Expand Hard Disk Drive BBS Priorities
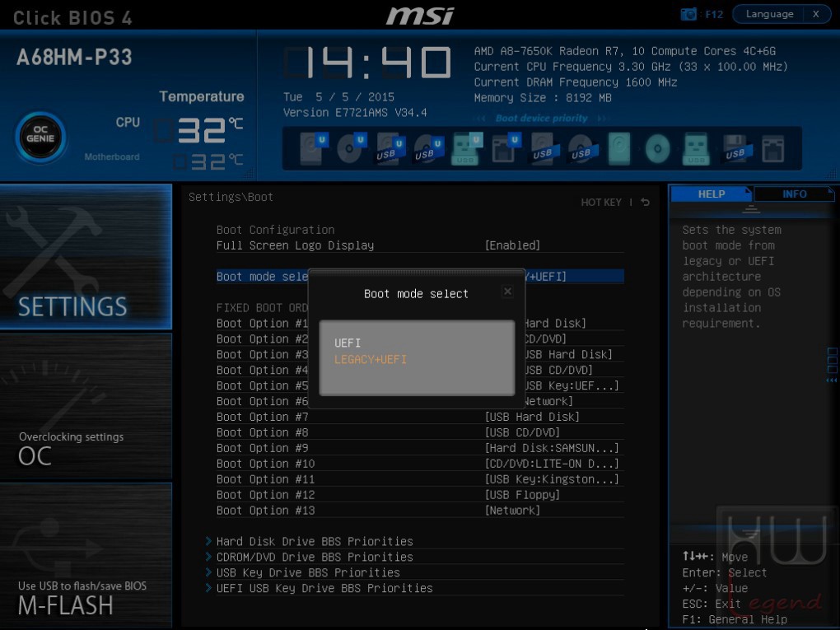Viewport: 840px width, 630px height. (x=315, y=541)
